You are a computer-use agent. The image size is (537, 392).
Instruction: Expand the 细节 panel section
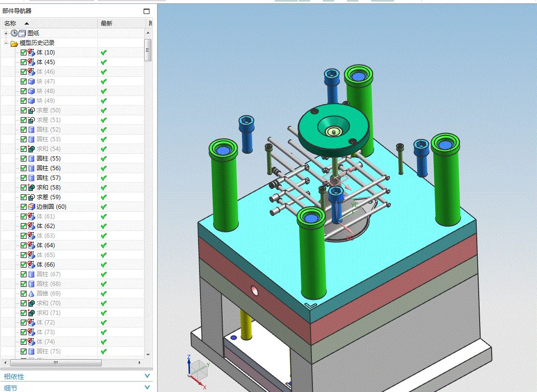[x=147, y=387]
